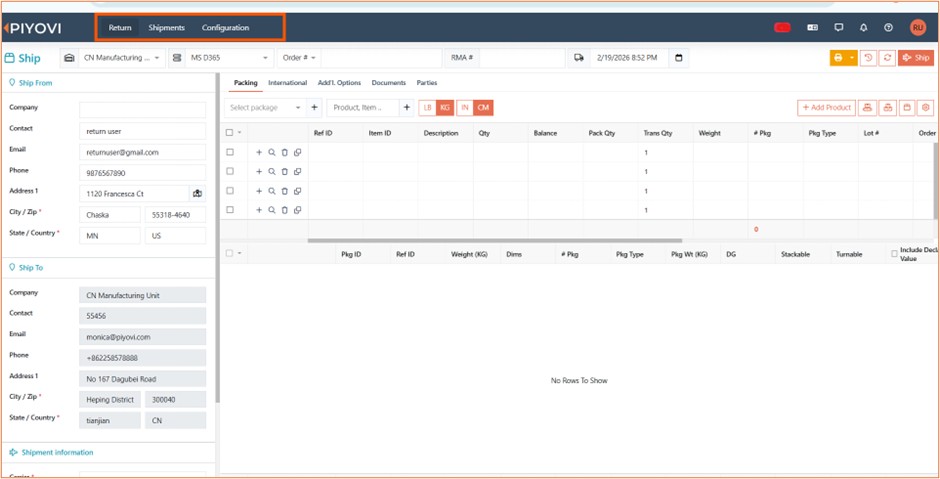
Task: Open the Order # type dropdown
Action: pyautogui.click(x=299, y=58)
